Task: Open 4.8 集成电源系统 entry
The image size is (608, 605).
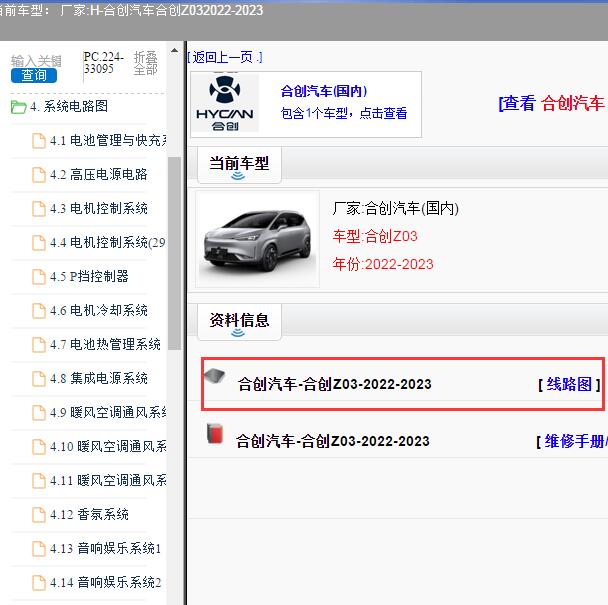Action: (x=98, y=379)
